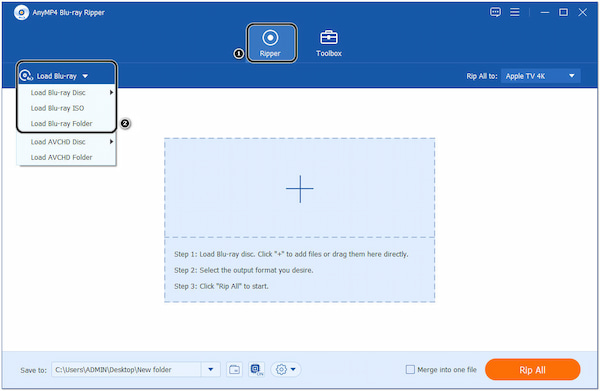Click the Step 1 instruction text
This screenshot has width=600, height=391.
point(291,254)
